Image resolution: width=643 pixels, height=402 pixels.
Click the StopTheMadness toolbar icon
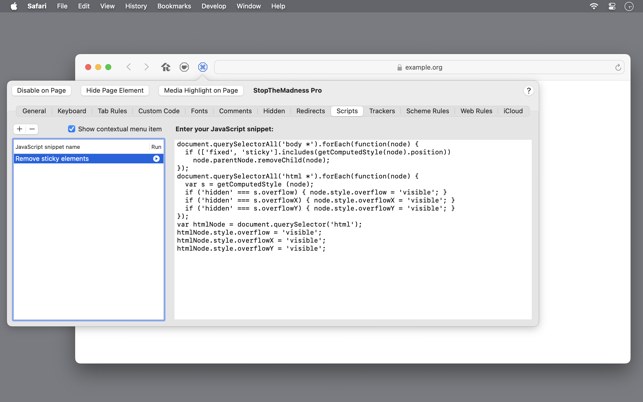tap(203, 67)
